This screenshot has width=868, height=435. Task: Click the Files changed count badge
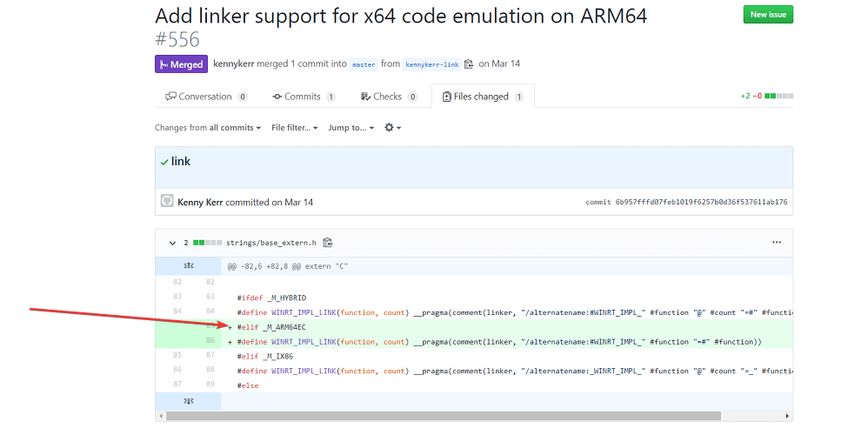[x=518, y=97]
